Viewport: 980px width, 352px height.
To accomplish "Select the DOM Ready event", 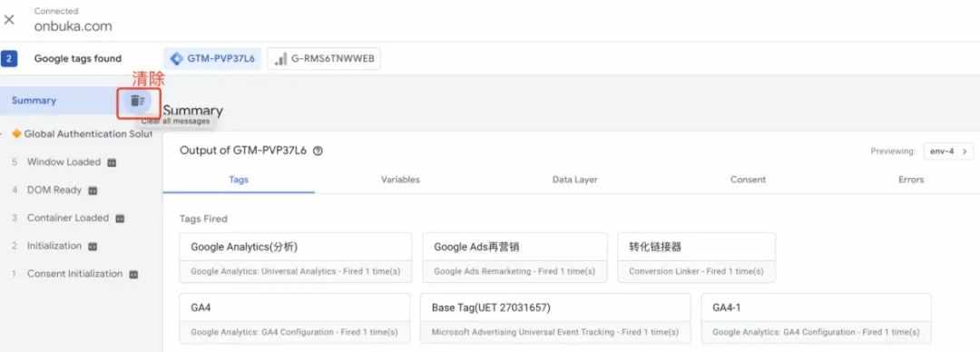I will (54, 191).
